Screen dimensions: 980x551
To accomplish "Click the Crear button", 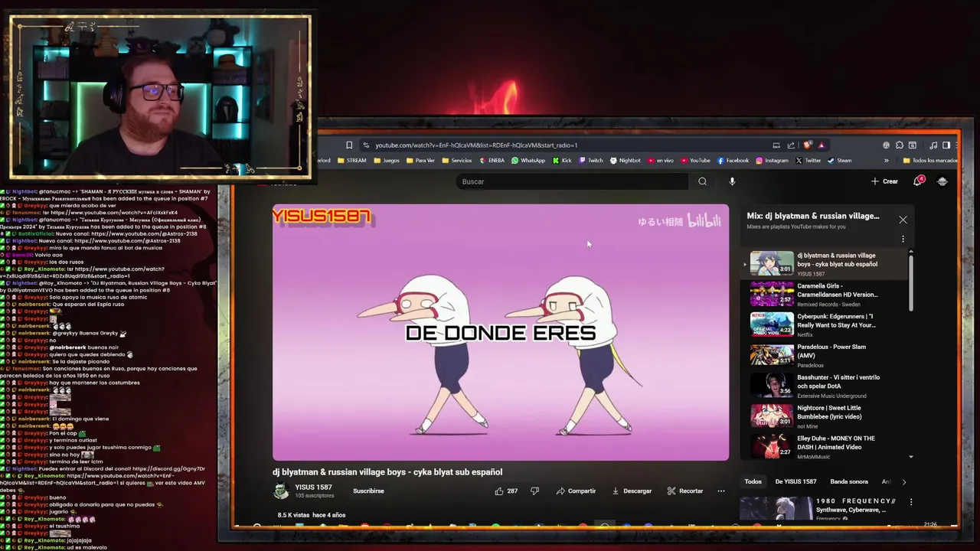I will tap(884, 181).
